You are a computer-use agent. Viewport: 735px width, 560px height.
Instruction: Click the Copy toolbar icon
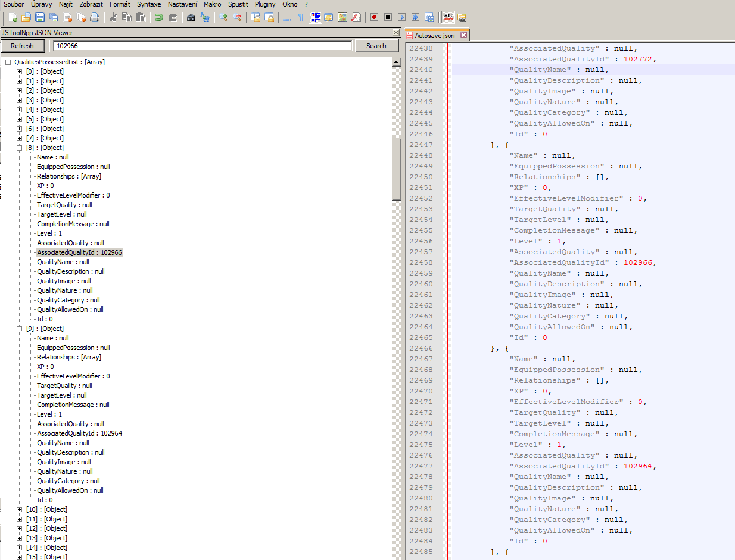pyautogui.click(x=127, y=17)
